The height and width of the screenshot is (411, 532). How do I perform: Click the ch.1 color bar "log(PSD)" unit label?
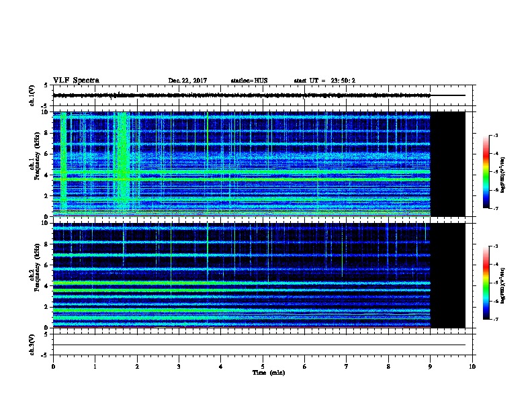(x=502, y=175)
